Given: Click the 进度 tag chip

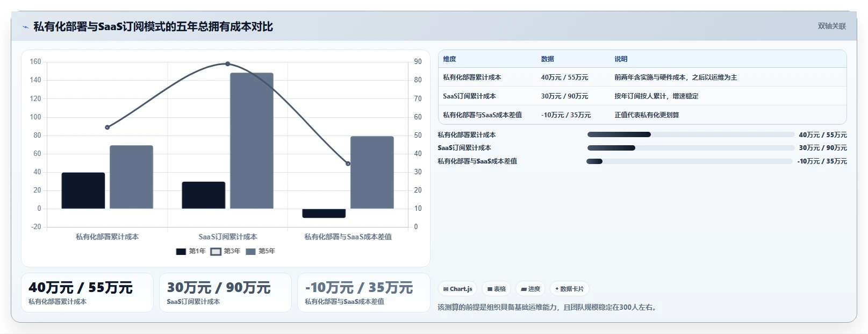Looking at the screenshot, I should pyautogui.click(x=530, y=289).
